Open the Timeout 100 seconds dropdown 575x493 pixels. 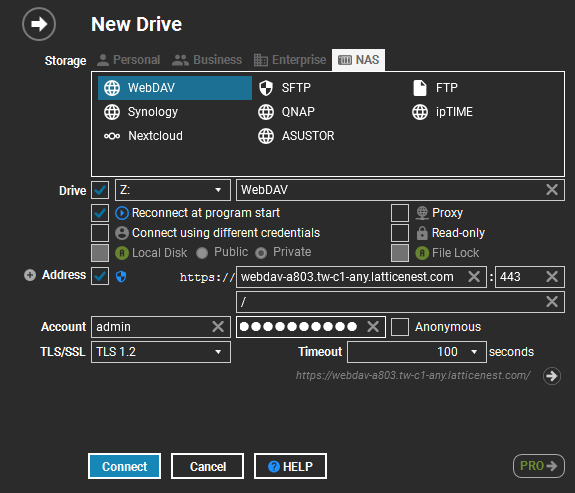point(417,352)
